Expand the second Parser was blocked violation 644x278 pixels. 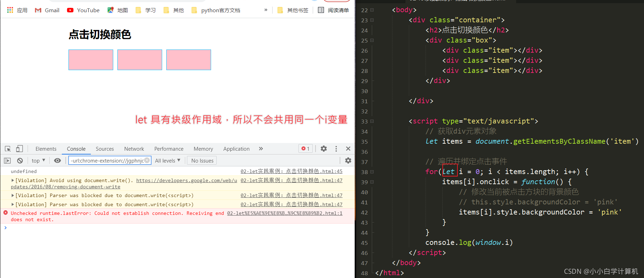coord(13,204)
